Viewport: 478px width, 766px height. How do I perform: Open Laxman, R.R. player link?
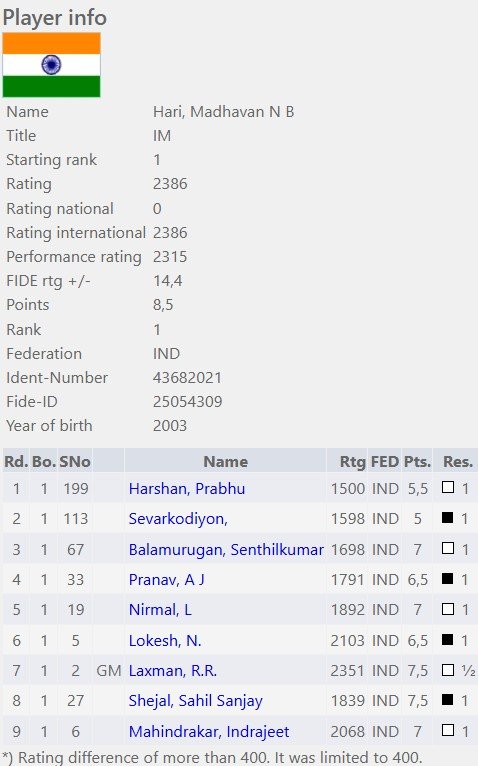(x=173, y=671)
